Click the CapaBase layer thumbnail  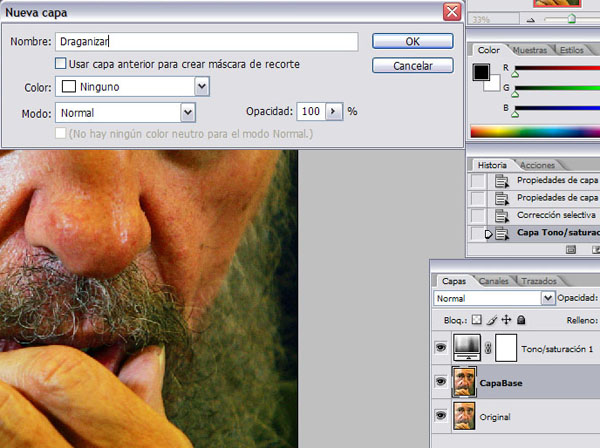(x=464, y=382)
